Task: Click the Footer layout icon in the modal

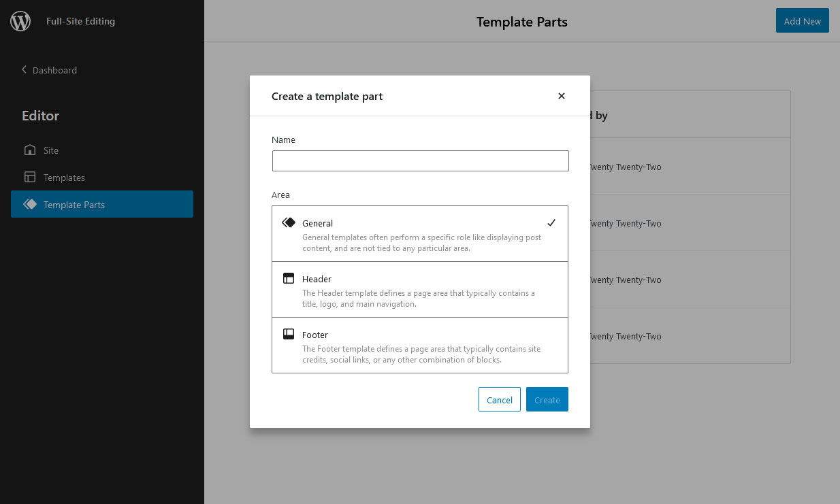Action: (x=288, y=333)
